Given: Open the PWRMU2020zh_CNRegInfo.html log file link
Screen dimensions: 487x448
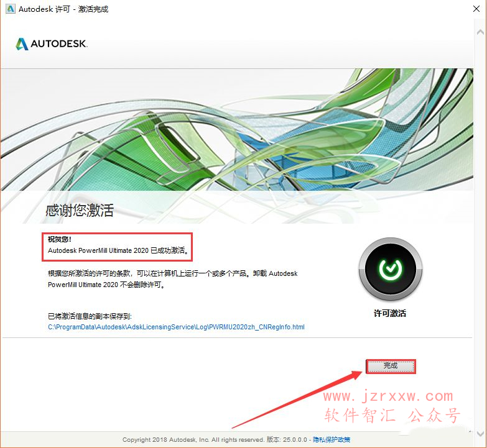Looking at the screenshot, I should (176, 327).
